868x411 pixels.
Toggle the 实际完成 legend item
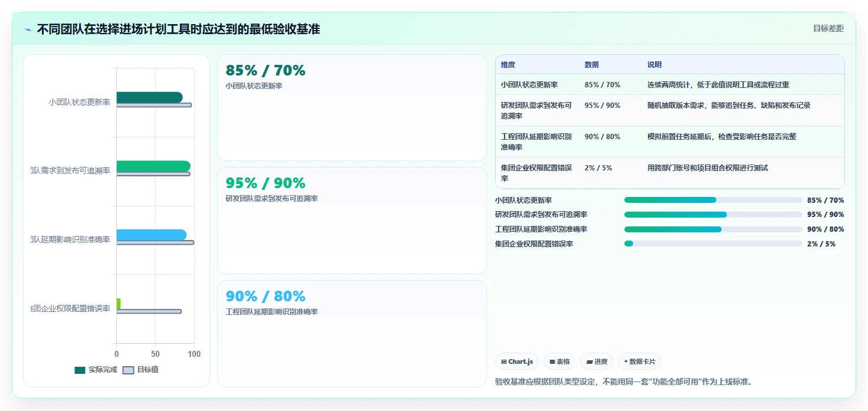click(x=96, y=370)
